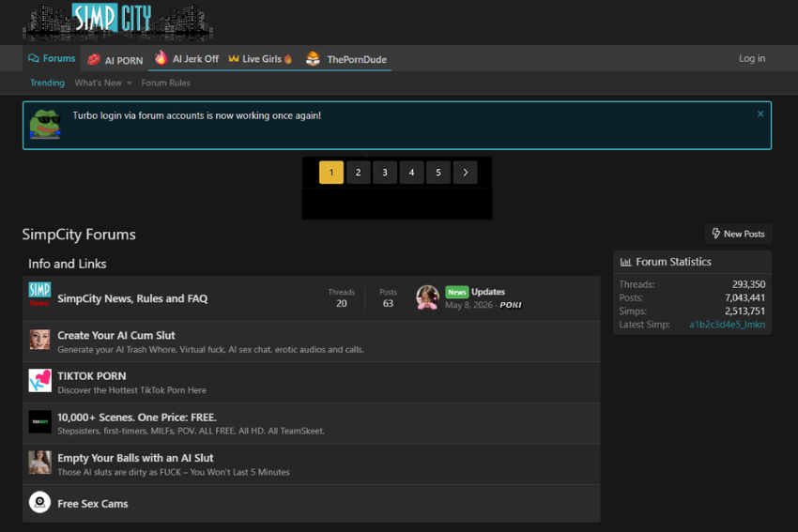Click the 10,000+ Scenes black square icon
The height and width of the screenshot is (532, 798).
(x=39, y=421)
